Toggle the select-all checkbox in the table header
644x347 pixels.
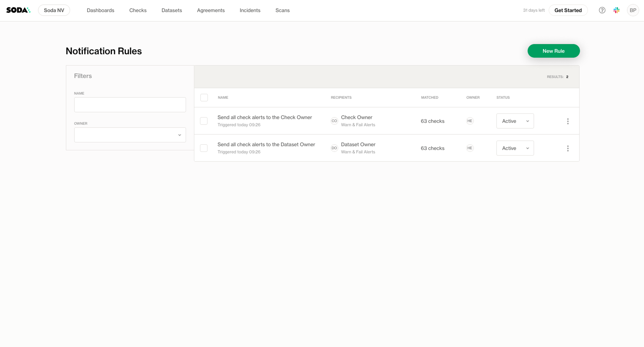click(x=204, y=98)
